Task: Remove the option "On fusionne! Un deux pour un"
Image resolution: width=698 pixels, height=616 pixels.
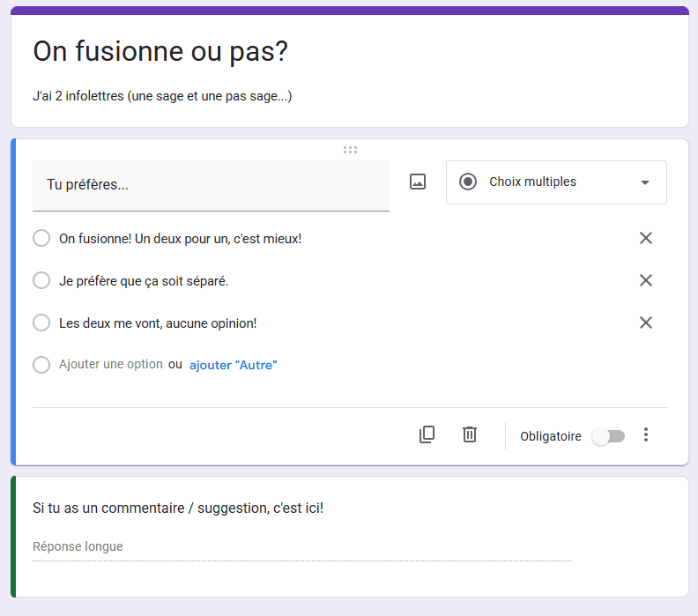Action: pos(646,238)
